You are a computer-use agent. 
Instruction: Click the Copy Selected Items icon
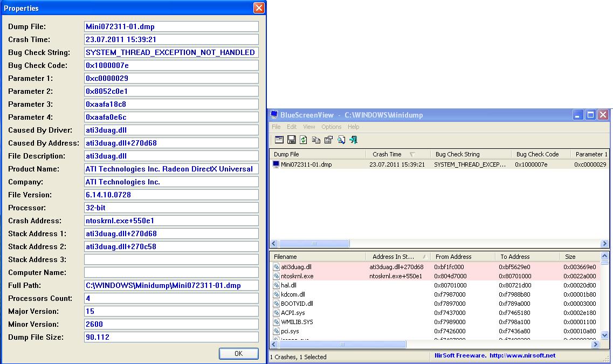tap(316, 140)
